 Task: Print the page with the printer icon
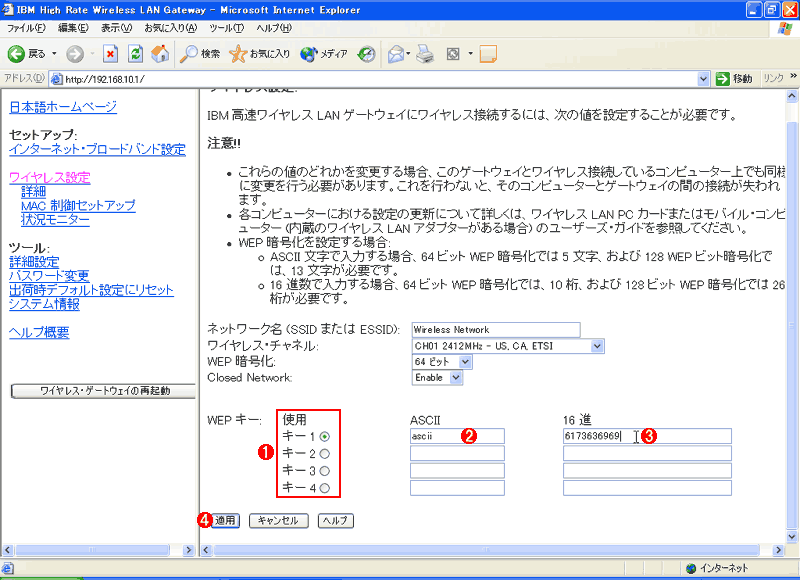425,54
